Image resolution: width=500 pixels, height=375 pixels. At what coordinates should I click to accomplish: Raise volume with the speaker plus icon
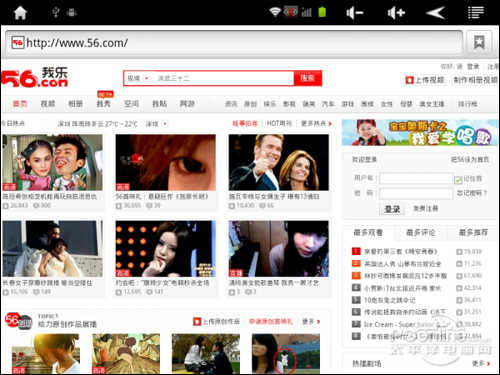[396, 13]
